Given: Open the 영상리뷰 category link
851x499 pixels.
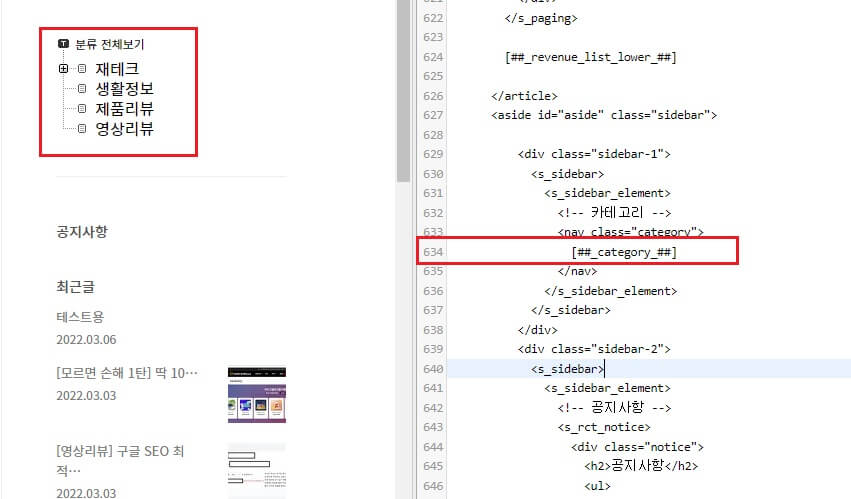Looking at the screenshot, I should 125,129.
